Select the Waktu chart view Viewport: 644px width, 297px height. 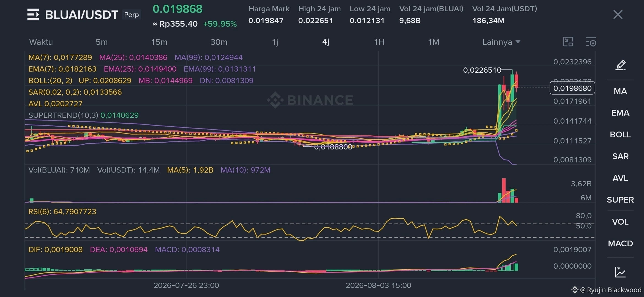(x=41, y=42)
